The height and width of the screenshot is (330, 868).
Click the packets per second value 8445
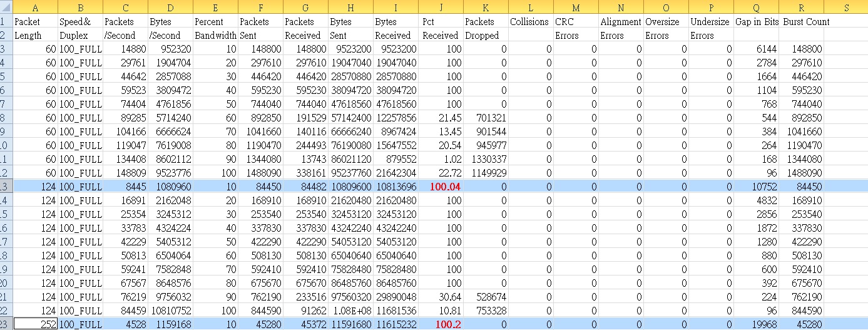coord(125,187)
